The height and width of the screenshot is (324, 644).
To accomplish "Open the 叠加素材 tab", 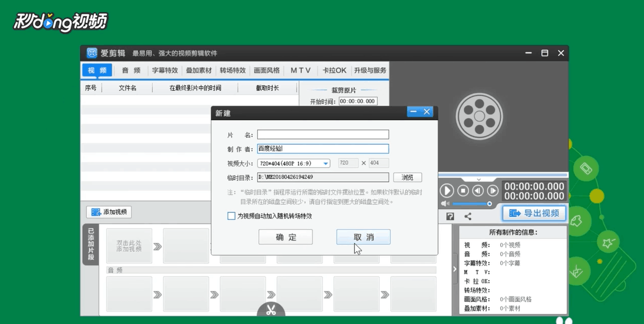I will pyautogui.click(x=199, y=71).
